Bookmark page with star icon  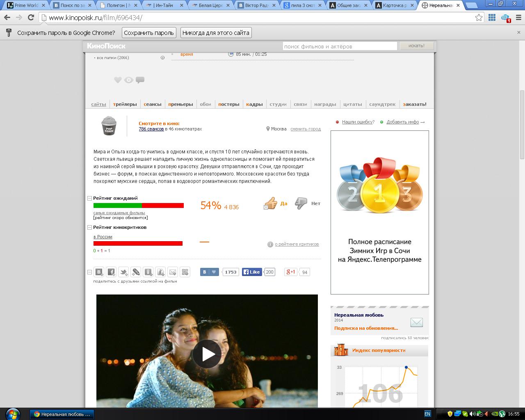pos(479,17)
